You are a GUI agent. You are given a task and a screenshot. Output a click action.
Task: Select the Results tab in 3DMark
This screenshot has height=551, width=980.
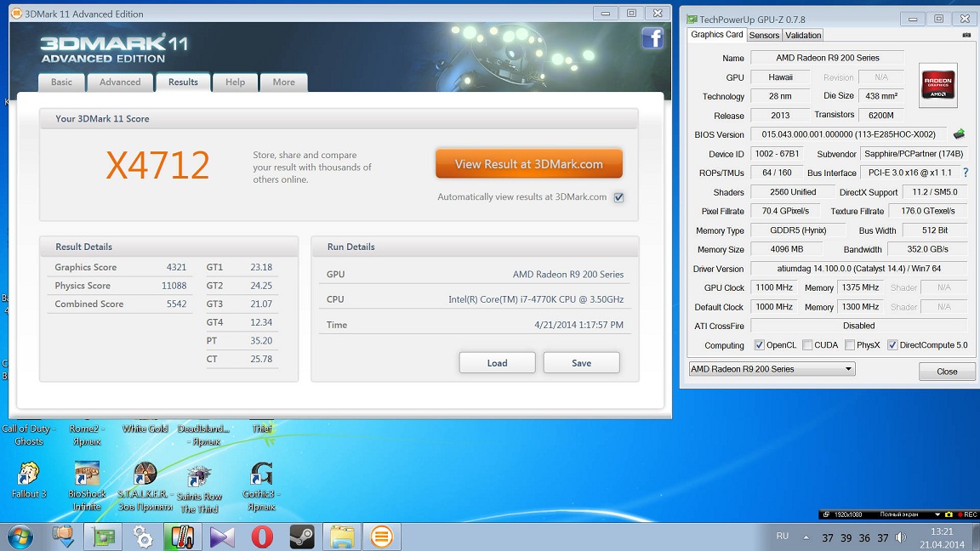point(183,82)
